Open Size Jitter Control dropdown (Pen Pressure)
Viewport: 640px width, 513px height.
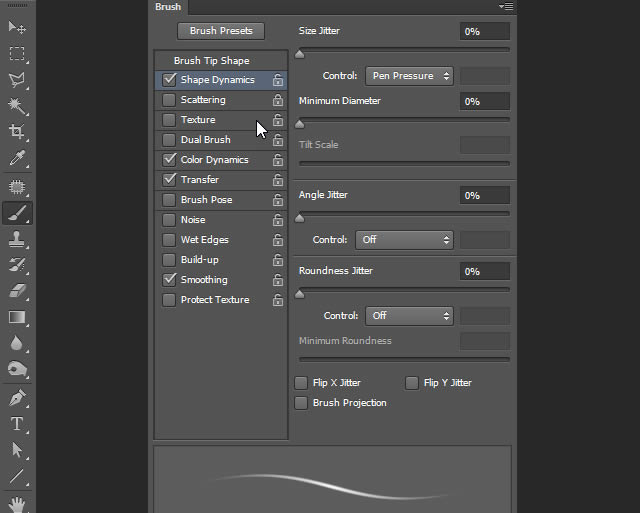(409, 76)
